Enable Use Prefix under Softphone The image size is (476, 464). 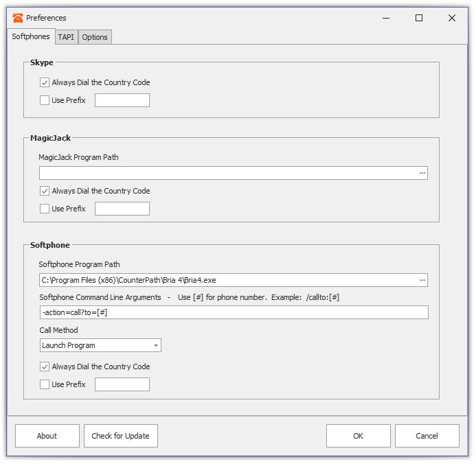(x=45, y=384)
